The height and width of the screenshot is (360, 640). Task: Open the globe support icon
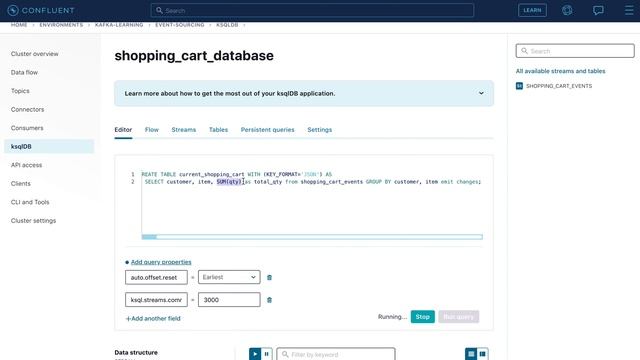click(x=567, y=10)
